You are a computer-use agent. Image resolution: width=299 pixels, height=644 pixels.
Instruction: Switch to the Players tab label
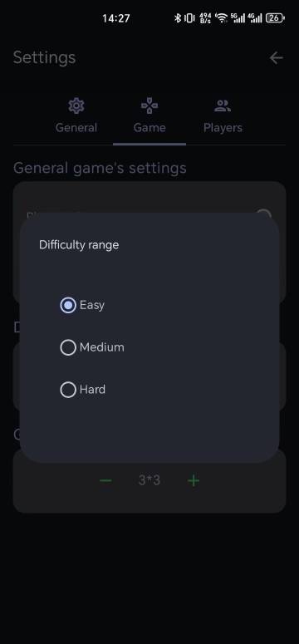coord(223,128)
